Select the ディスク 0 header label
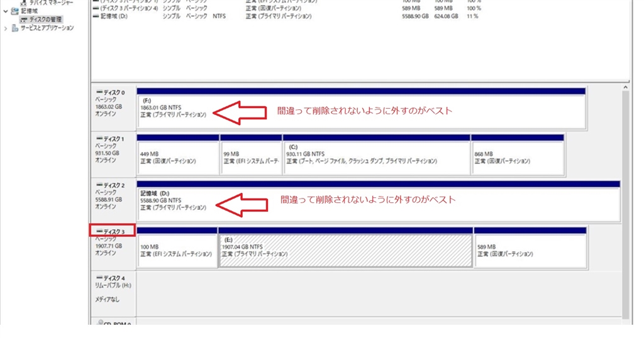644x338 pixels. 114,93
